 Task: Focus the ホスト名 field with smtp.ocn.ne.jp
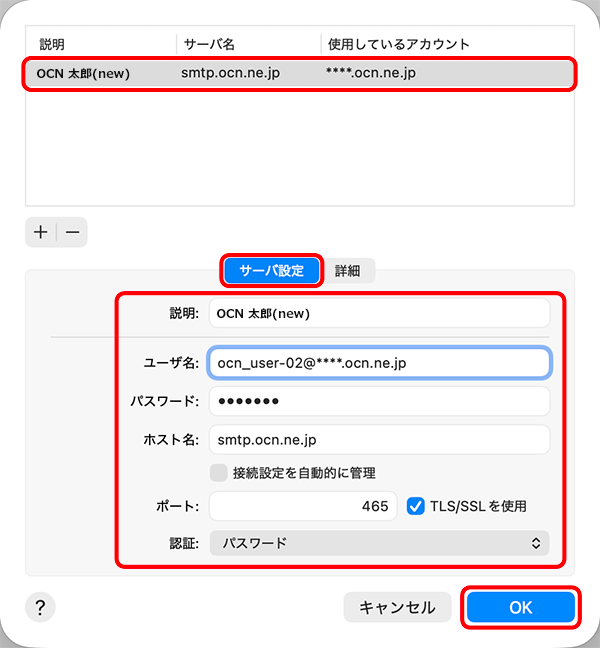379,438
